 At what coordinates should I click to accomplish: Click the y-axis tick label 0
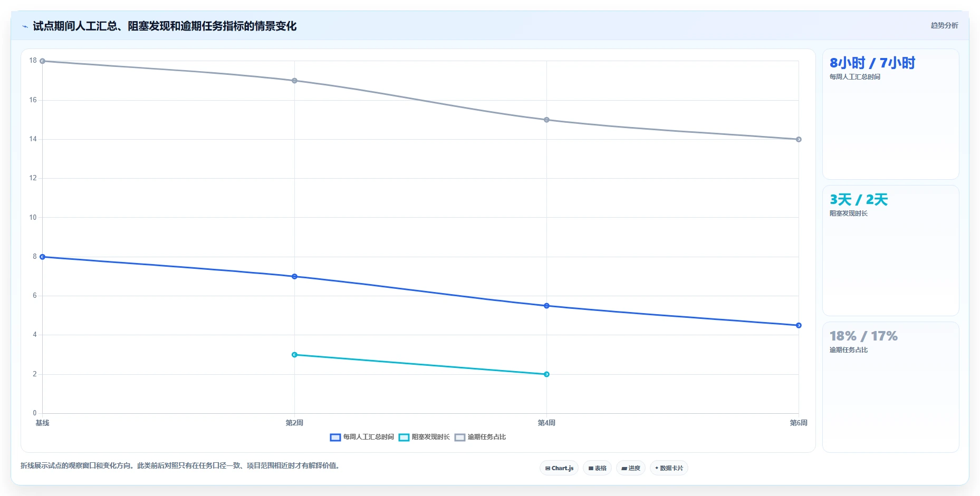pos(35,413)
